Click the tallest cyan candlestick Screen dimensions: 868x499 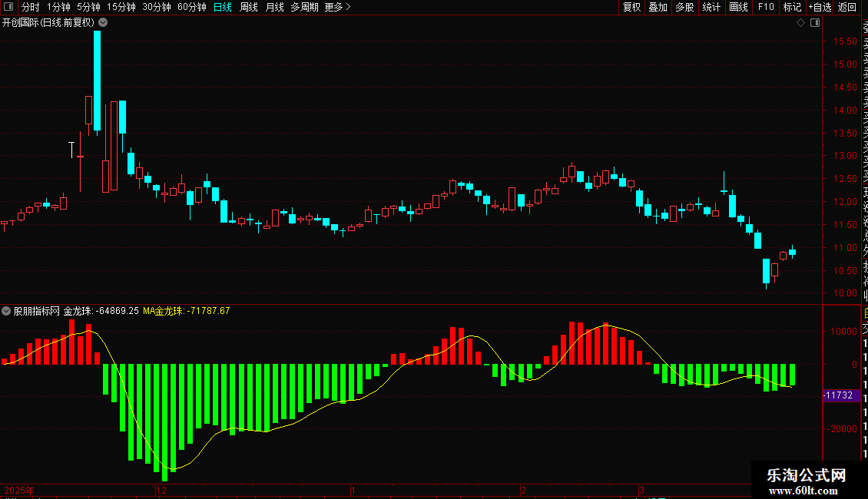pyautogui.click(x=97, y=82)
